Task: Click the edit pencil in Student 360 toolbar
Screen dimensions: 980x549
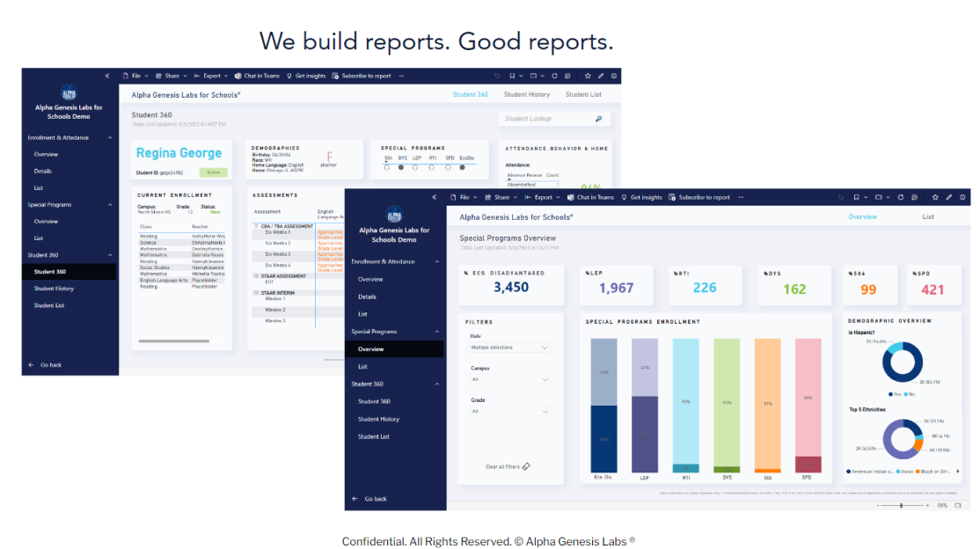Action: [x=601, y=76]
